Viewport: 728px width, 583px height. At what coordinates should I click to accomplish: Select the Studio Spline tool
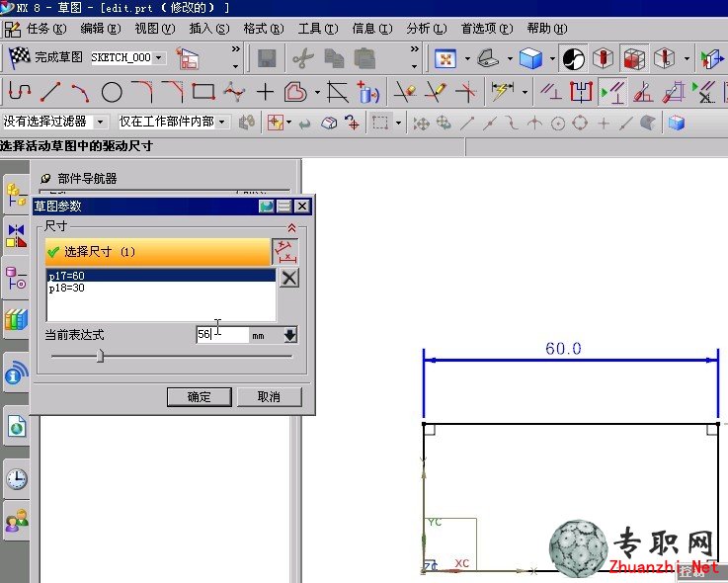[233, 92]
